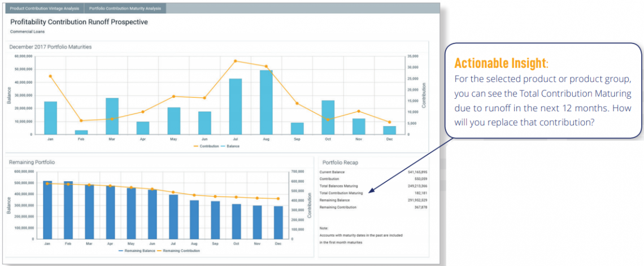Click the Dec remaining contribution line point
This screenshot has height=266, width=644.
point(278,199)
